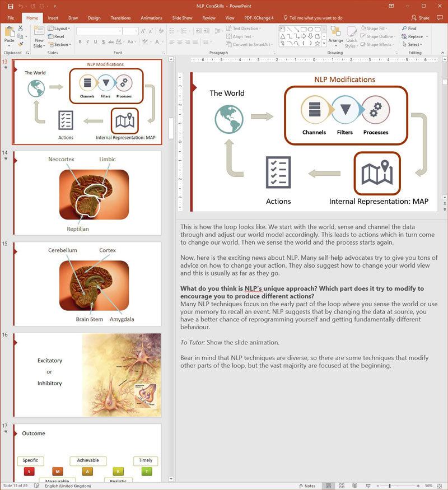Open Shape Effects dropdown
This screenshot has height=490, width=448.
coord(377,44)
